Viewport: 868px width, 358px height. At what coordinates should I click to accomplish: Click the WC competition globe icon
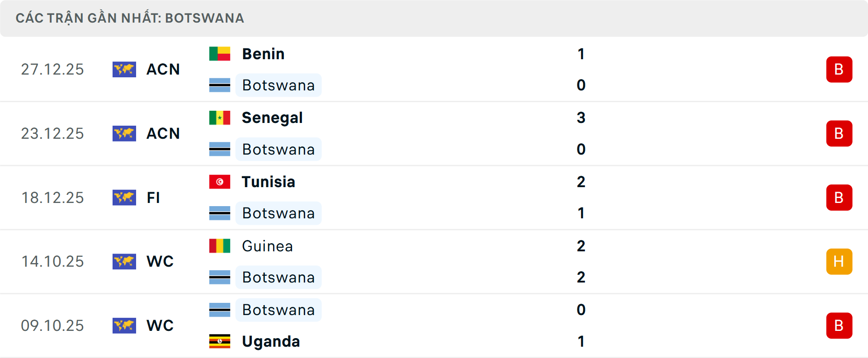pos(124,261)
